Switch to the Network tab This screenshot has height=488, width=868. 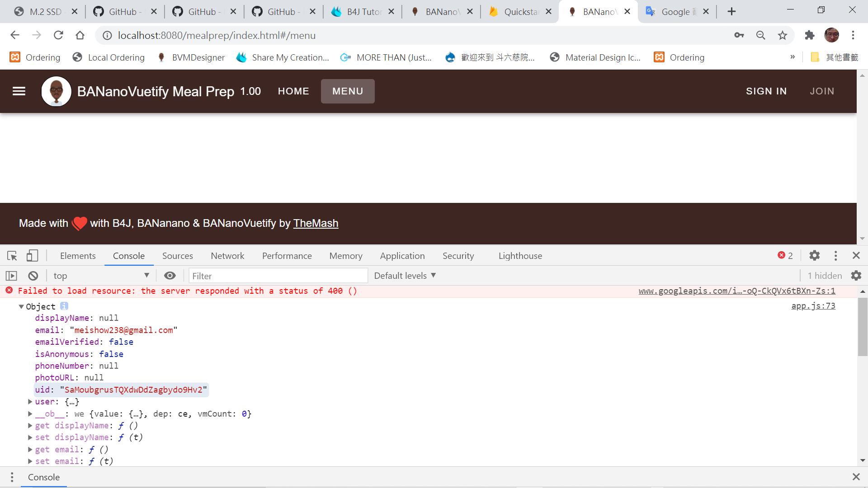point(227,256)
